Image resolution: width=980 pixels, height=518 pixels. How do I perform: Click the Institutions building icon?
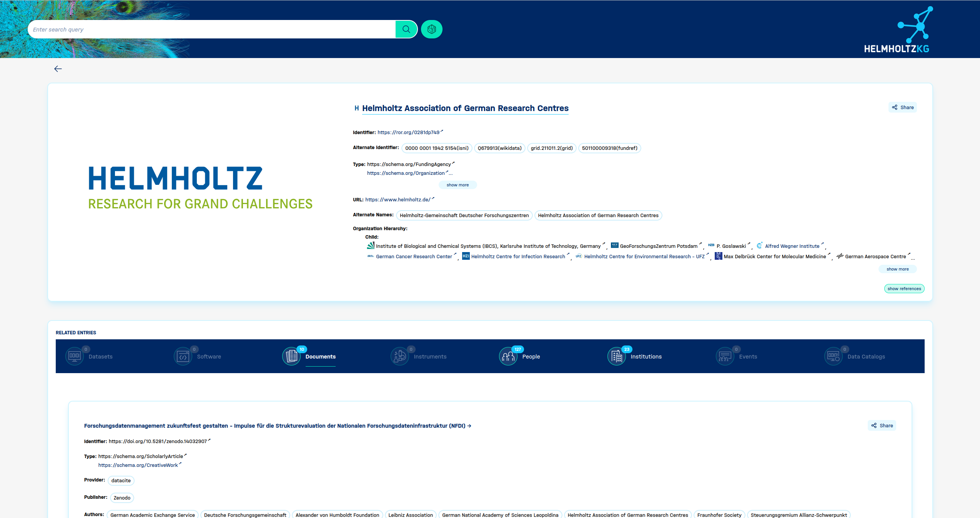pos(617,356)
